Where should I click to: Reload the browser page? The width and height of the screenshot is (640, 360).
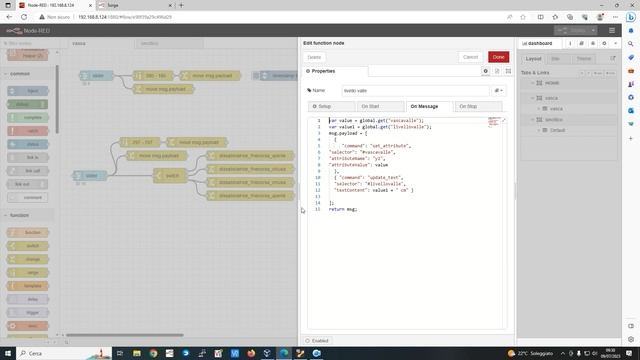[x=24, y=17]
